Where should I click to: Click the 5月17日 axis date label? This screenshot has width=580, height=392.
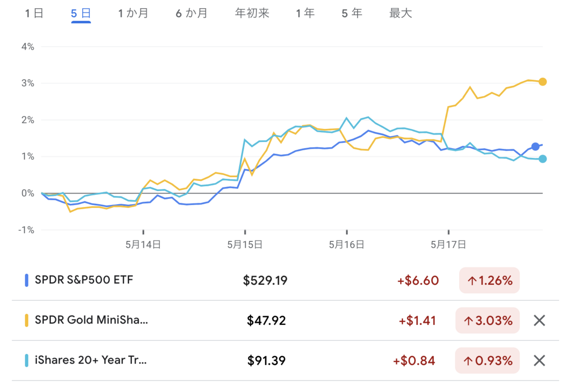click(x=449, y=245)
